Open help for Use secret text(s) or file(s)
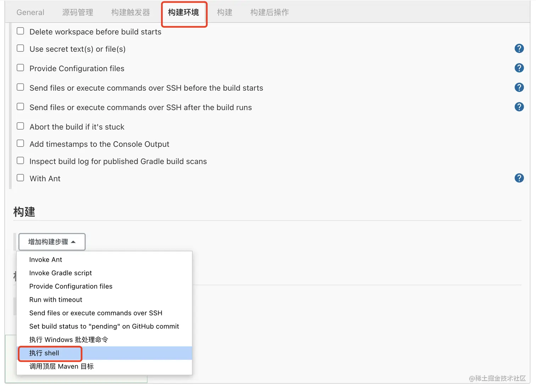The width and height of the screenshot is (536, 392). point(519,49)
